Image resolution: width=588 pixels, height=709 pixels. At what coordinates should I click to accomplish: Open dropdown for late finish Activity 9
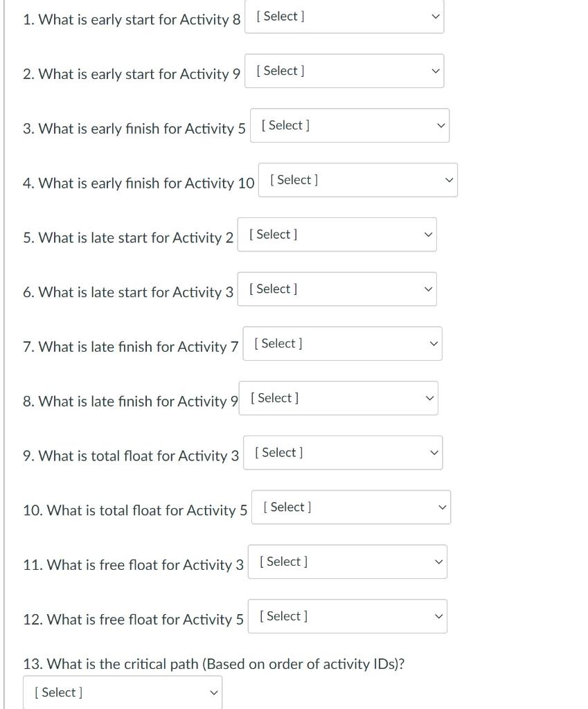tap(339, 398)
